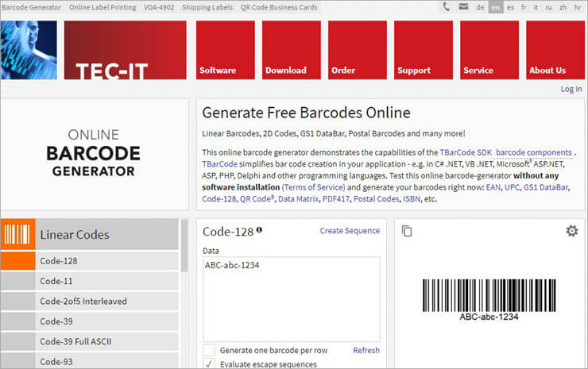Select Code-39 Full ASCII in the list

tap(89, 342)
